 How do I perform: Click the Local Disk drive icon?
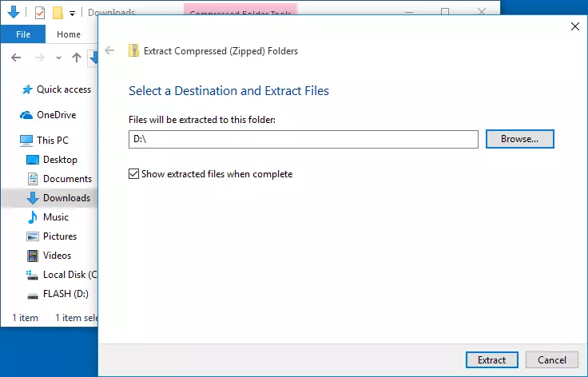(x=33, y=275)
